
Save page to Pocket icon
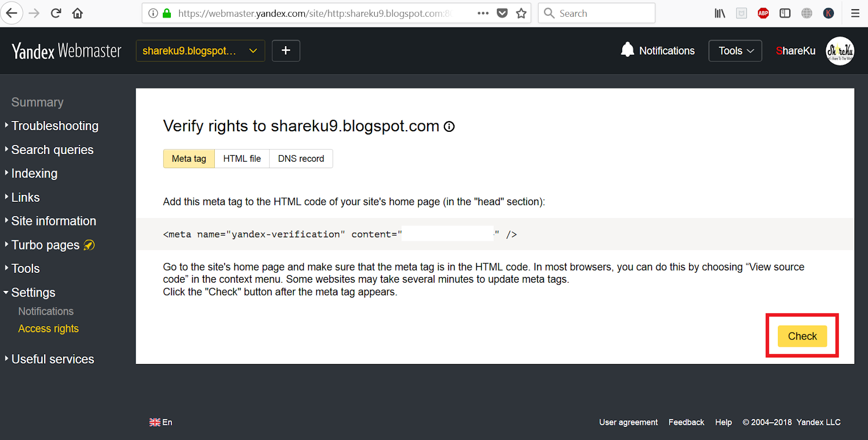tap(502, 13)
